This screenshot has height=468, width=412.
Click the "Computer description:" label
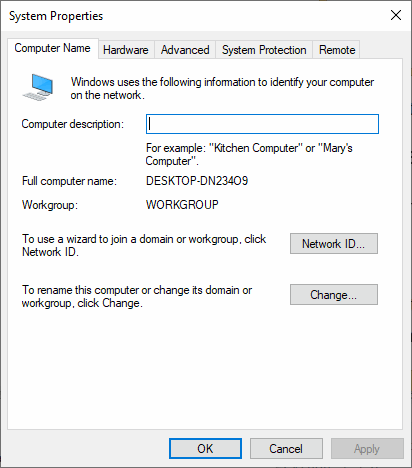tap(73, 124)
